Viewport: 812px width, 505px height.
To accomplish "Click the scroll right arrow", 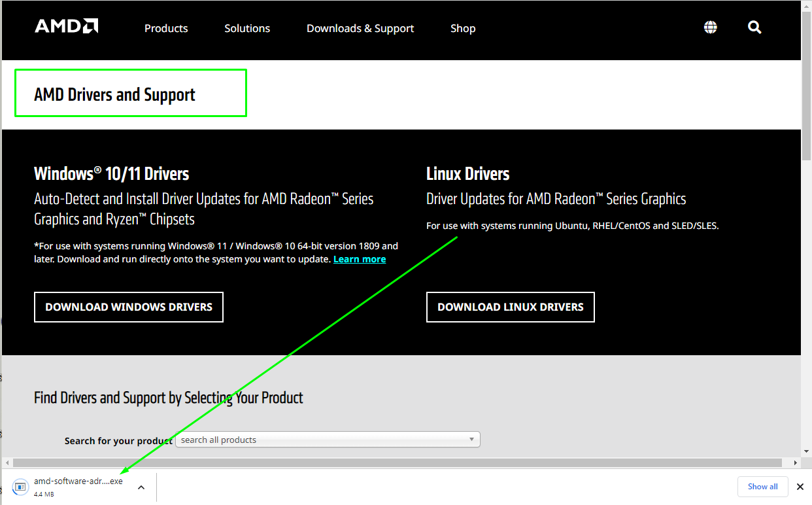I will (795, 462).
